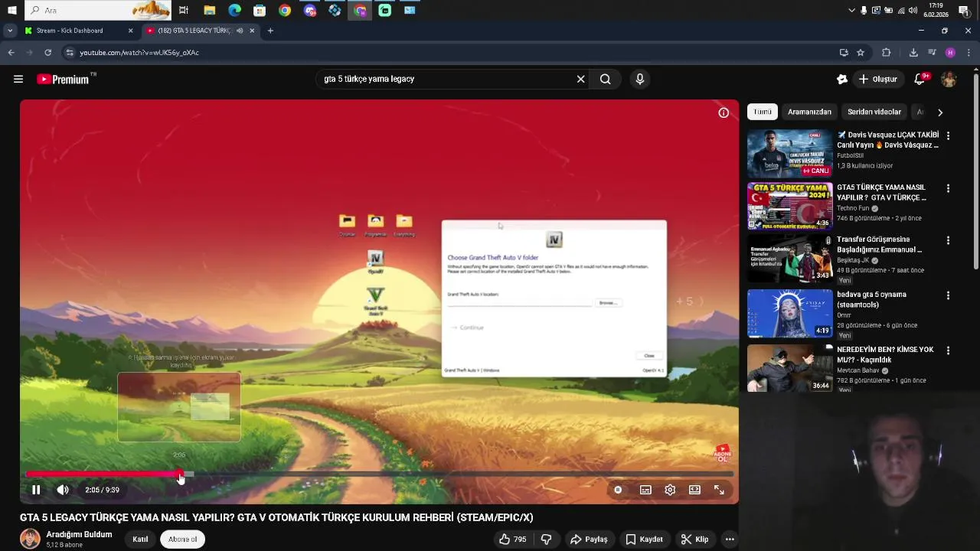Open a new browser tab
This screenshot has height=551, width=980.
[270, 31]
